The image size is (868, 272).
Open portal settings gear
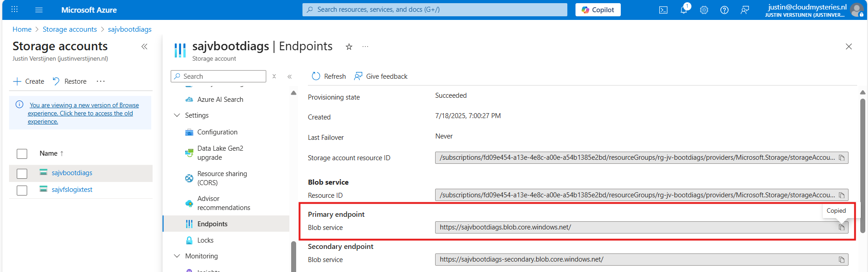click(704, 10)
